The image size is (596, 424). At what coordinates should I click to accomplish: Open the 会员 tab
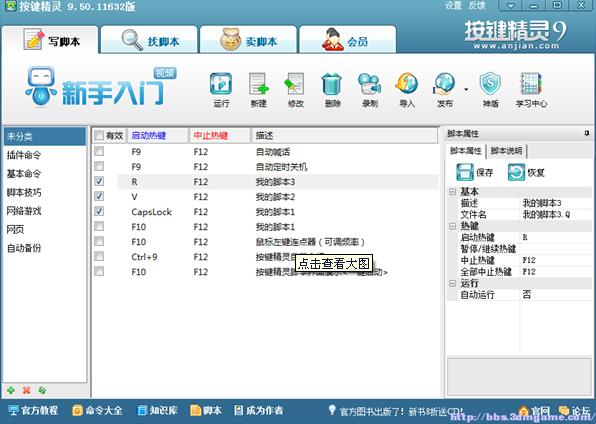coord(347,40)
